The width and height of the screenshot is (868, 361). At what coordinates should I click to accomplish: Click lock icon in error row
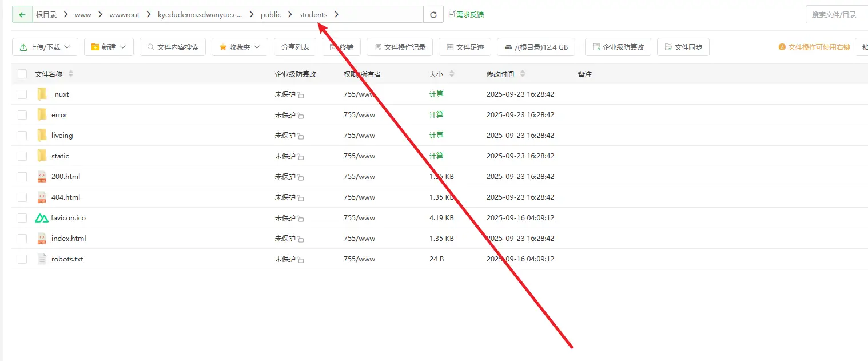300,116
